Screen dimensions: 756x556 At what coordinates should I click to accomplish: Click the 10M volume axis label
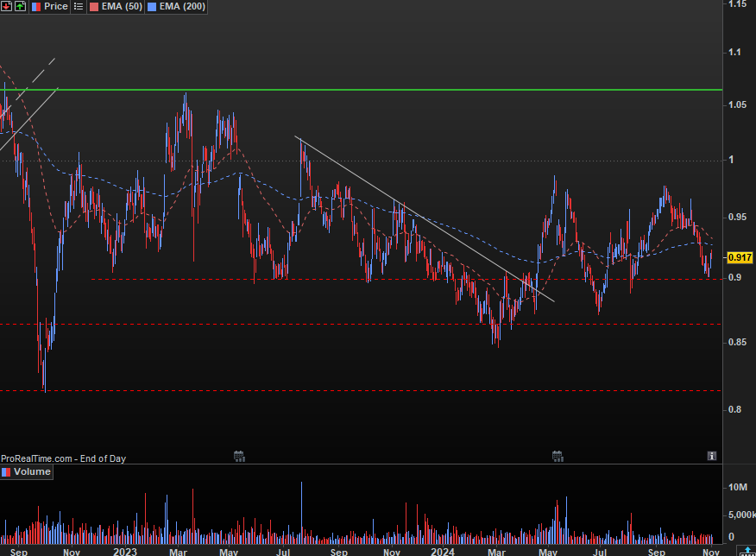point(738,487)
